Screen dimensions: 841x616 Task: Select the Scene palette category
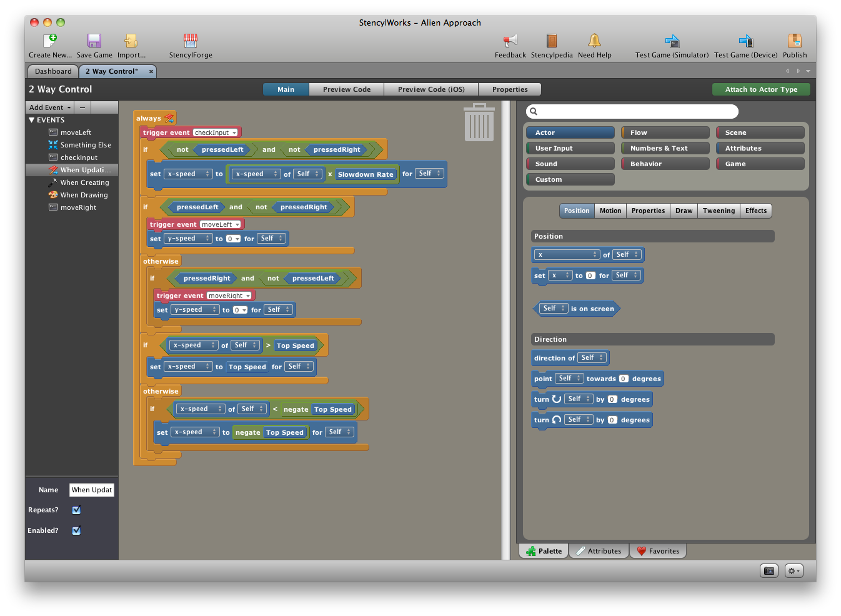[x=760, y=132]
